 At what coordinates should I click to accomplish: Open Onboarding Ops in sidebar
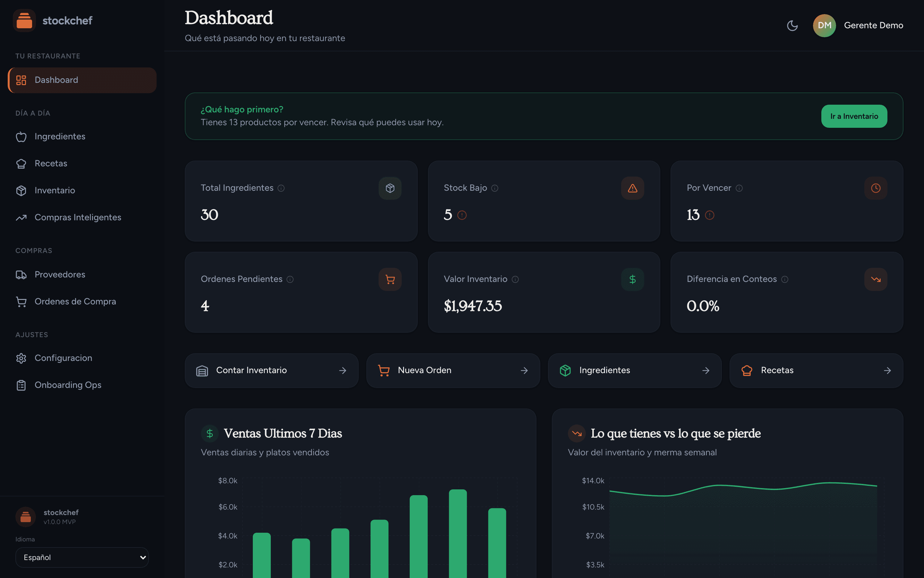(x=82, y=385)
